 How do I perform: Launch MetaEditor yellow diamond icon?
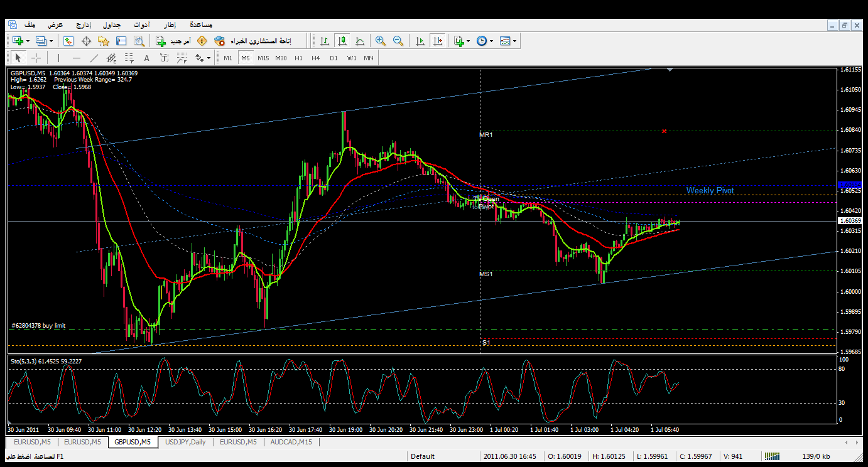[x=202, y=41]
